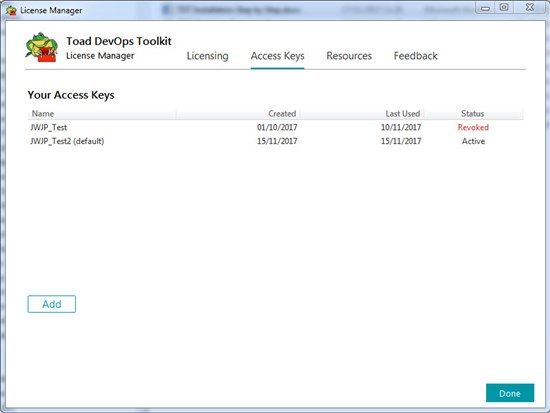Sort by the Last Used column header
This screenshot has height=413, width=550.
[362, 114]
